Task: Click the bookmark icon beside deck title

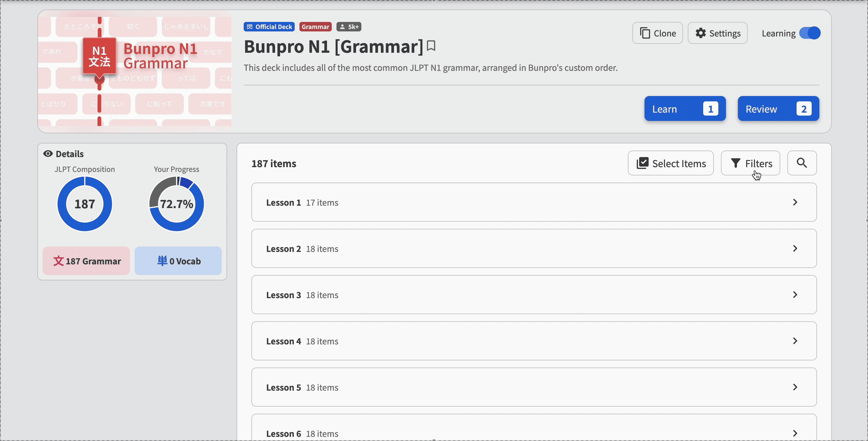Action: pos(431,46)
